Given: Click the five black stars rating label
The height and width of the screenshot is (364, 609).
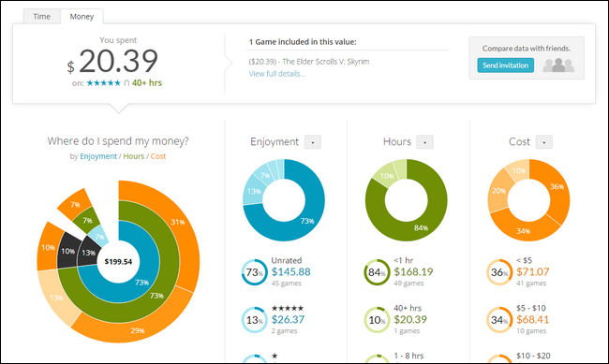Looking at the screenshot, I should pyautogui.click(x=288, y=309).
